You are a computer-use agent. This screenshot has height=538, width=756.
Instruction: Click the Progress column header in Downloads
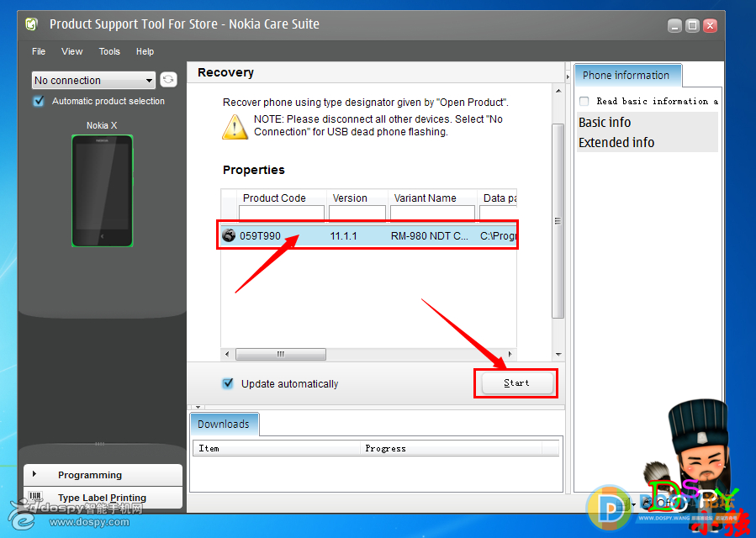point(452,448)
